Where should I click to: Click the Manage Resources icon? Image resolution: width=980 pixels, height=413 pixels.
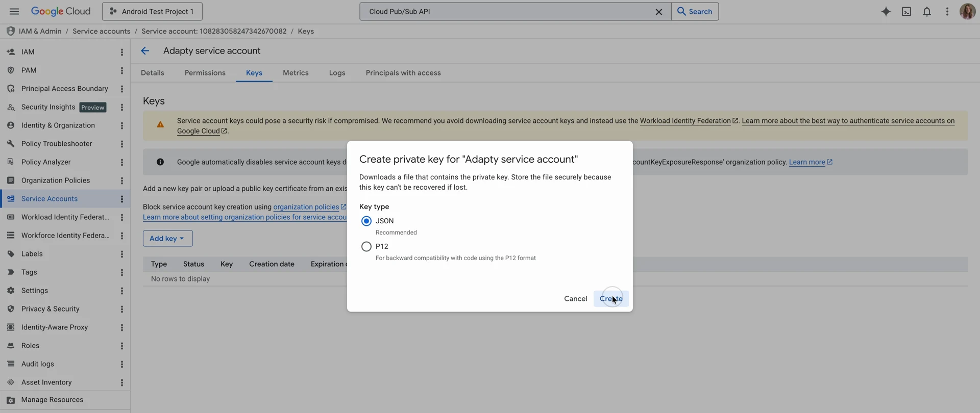pyautogui.click(x=11, y=400)
